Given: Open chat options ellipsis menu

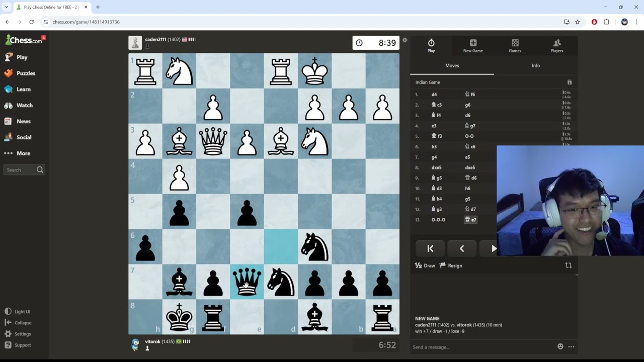Looking at the screenshot, I should click(571, 346).
